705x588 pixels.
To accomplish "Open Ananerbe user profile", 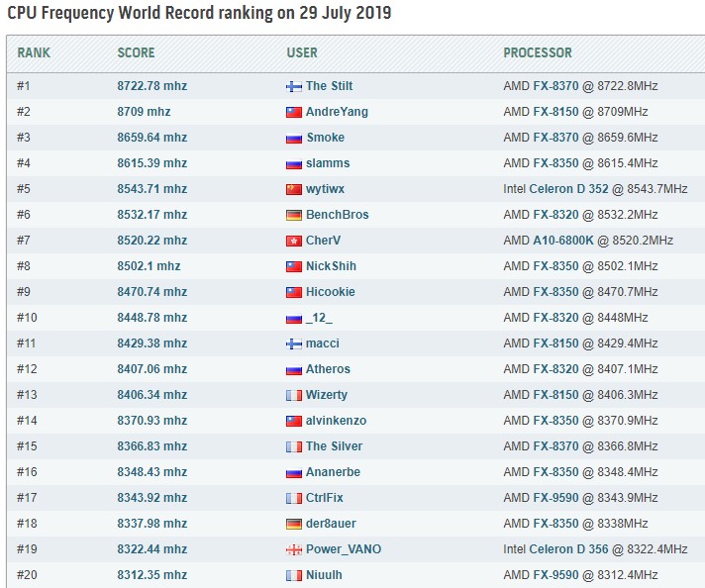I will tap(333, 471).
